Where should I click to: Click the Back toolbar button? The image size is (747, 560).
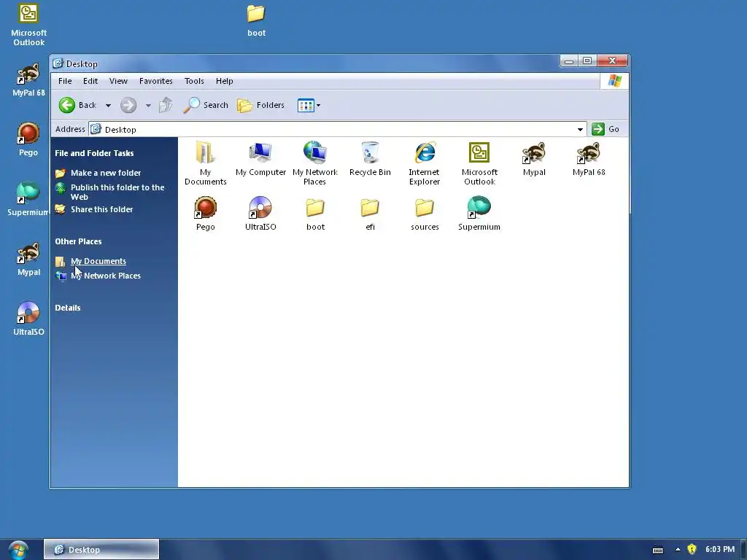click(77, 105)
